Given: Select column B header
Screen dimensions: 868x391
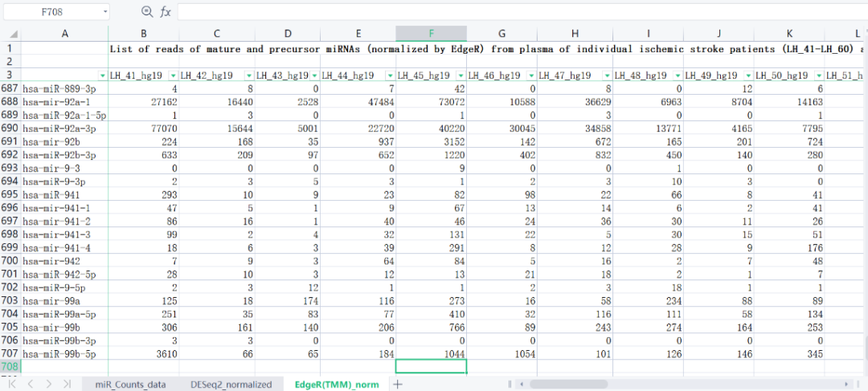Looking at the screenshot, I should pyautogui.click(x=143, y=34).
